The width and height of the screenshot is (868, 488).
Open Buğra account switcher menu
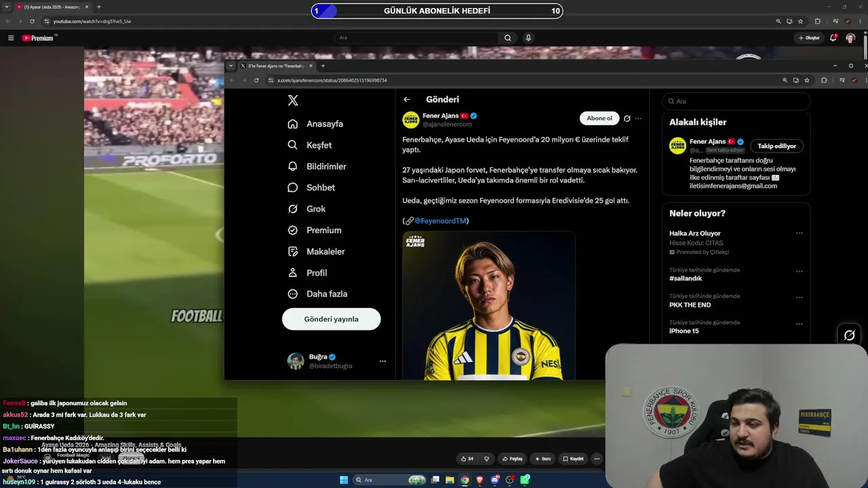[x=336, y=361]
